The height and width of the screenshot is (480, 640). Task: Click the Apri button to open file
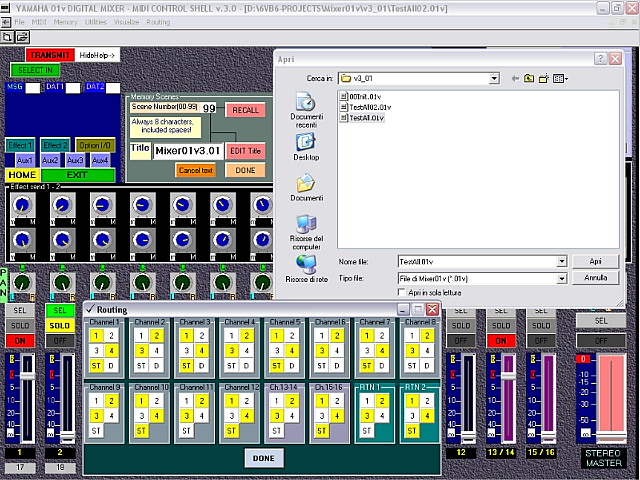click(x=595, y=261)
